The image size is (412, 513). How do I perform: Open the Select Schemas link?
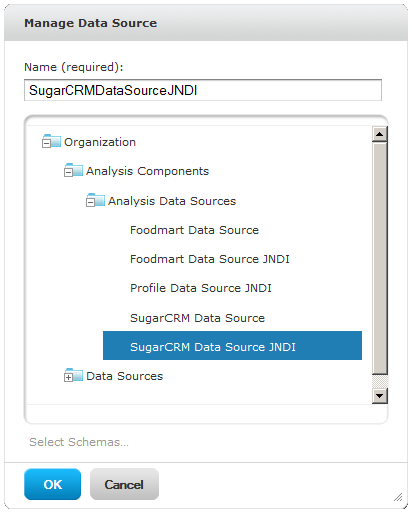[x=79, y=442]
